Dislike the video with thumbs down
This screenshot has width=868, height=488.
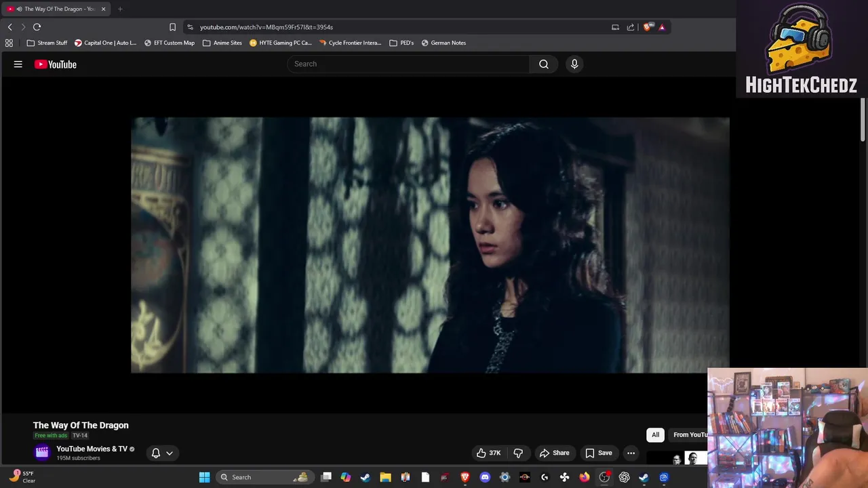point(518,453)
